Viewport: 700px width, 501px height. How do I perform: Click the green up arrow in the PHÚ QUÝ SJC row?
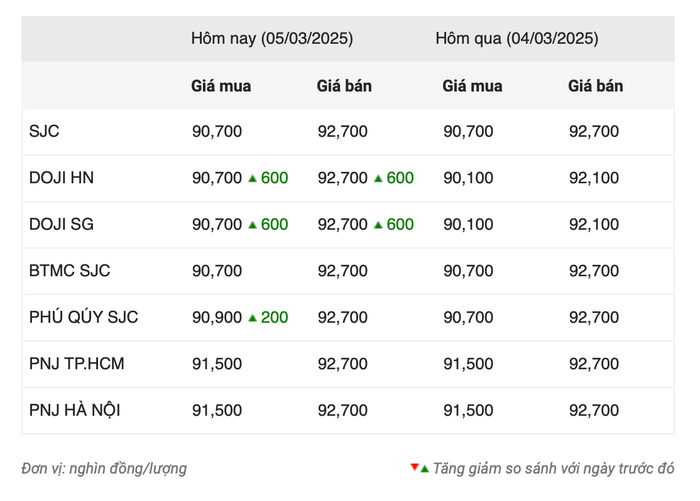[252, 317]
